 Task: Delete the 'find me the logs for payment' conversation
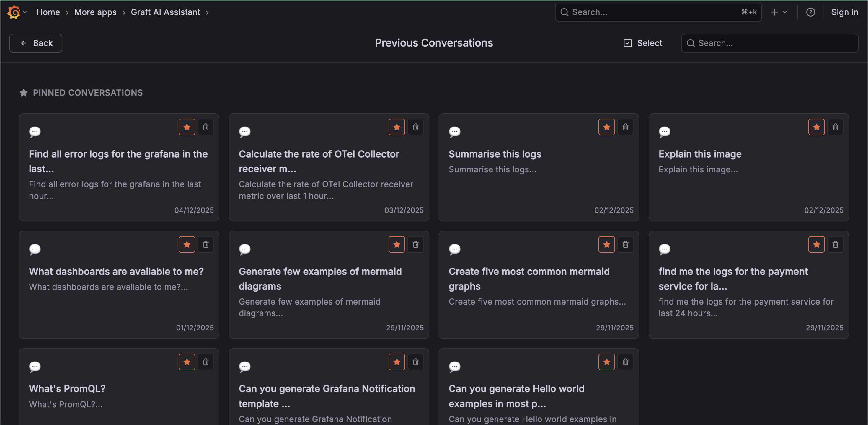pos(835,244)
